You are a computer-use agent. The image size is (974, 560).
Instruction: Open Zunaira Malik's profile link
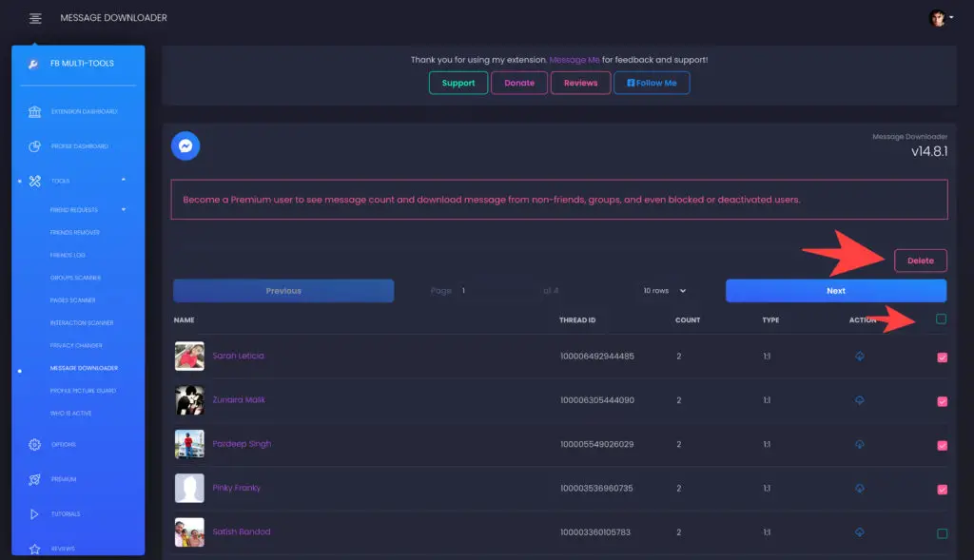tap(239, 400)
